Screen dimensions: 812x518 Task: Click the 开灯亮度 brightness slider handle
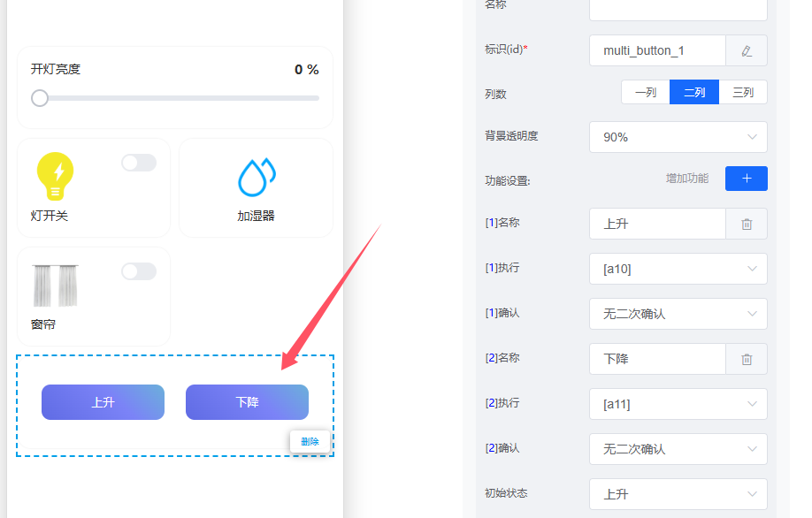pos(40,98)
